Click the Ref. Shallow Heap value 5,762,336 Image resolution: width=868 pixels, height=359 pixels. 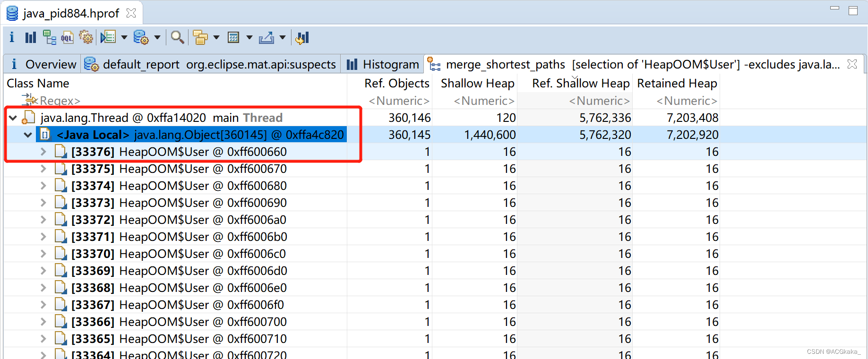[605, 118]
